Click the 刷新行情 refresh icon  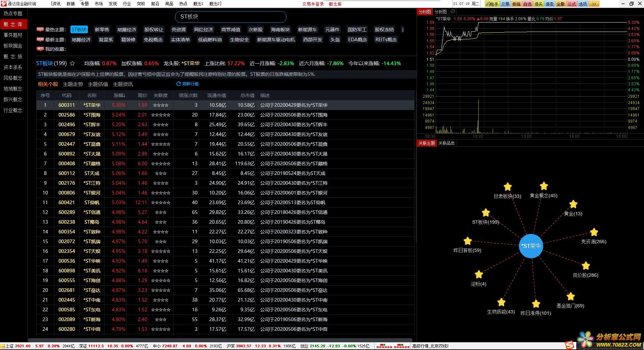[178, 84]
